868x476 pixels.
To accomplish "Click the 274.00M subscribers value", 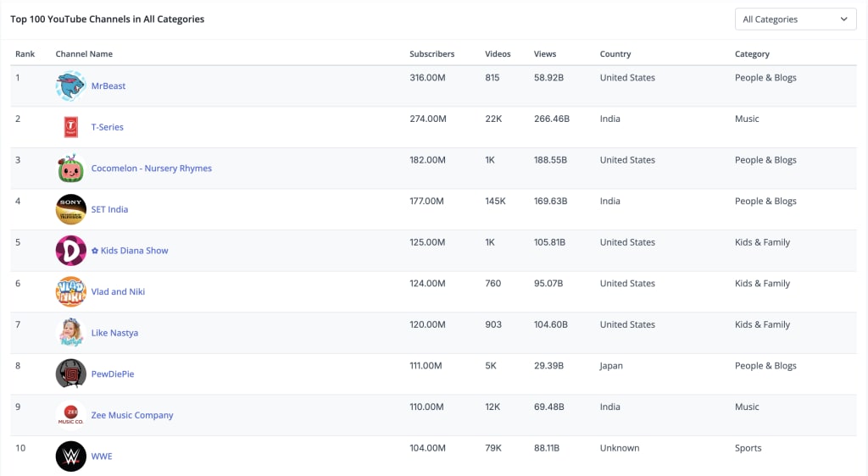I will pyautogui.click(x=428, y=119).
